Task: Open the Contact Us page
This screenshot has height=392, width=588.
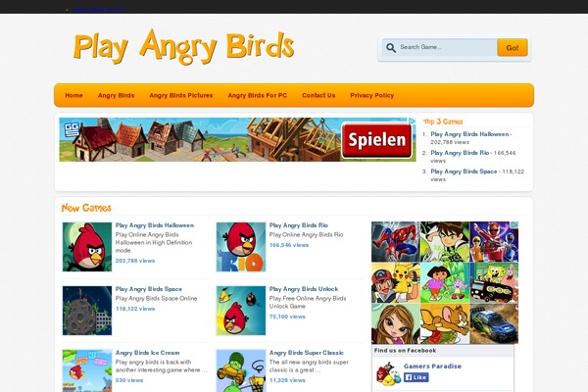Action: [x=318, y=95]
